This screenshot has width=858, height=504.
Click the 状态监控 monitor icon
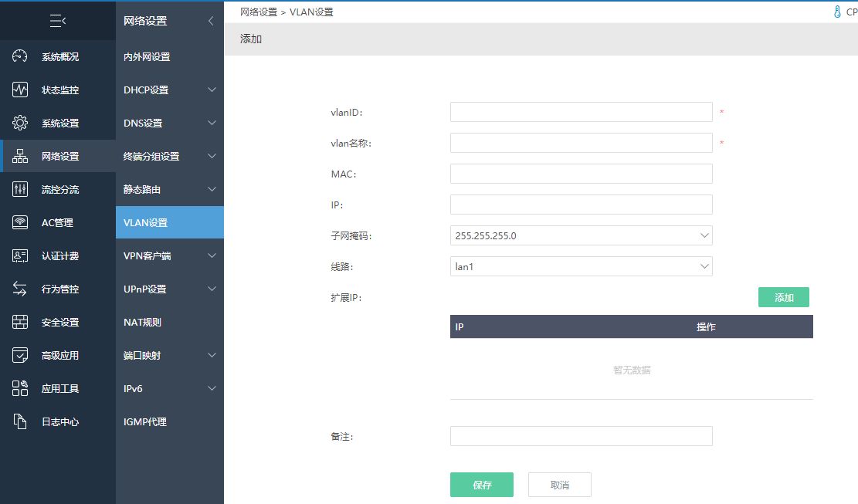20,90
